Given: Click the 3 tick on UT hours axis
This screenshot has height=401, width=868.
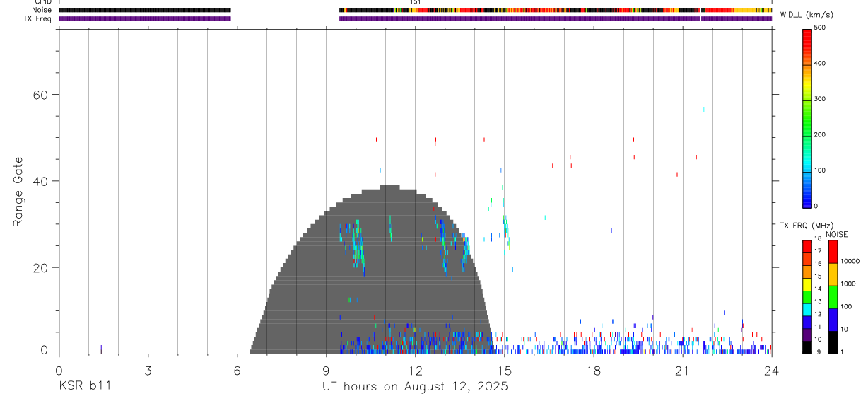Looking at the screenshot, I should (x=148, y=370).
